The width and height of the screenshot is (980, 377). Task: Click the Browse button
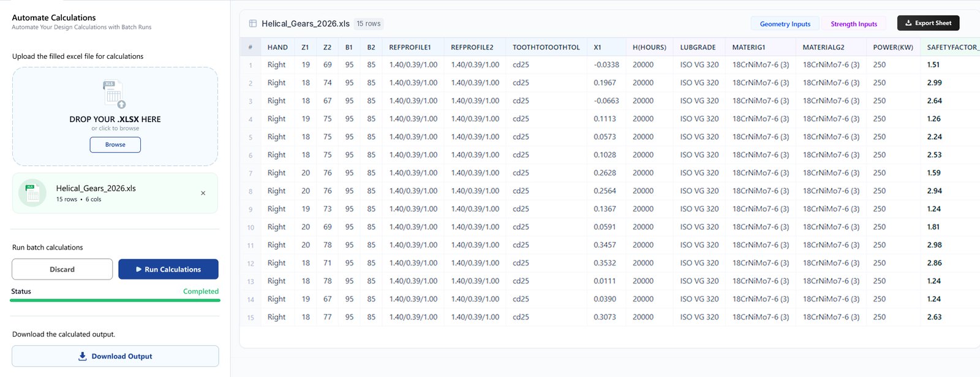point(115,145)
